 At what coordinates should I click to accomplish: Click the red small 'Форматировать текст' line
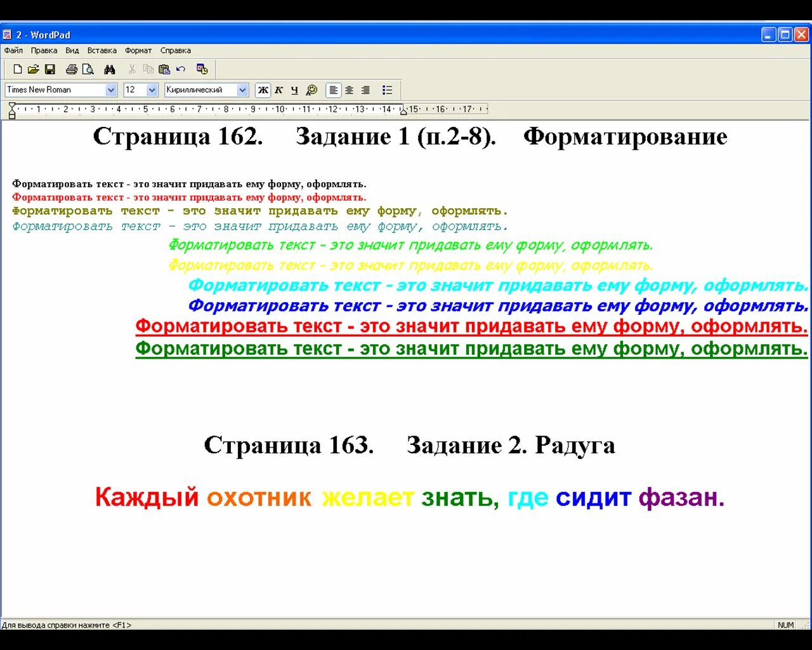[189, 197]
